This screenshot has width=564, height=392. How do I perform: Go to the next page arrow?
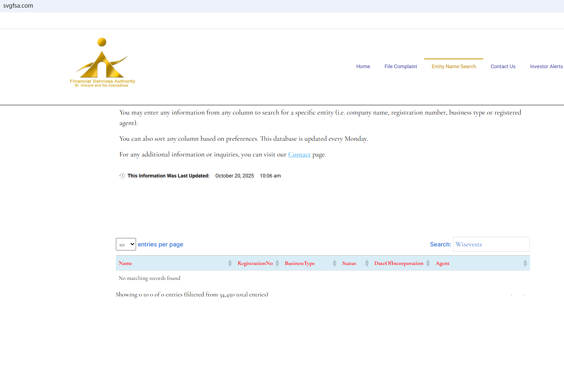[524, 295]
